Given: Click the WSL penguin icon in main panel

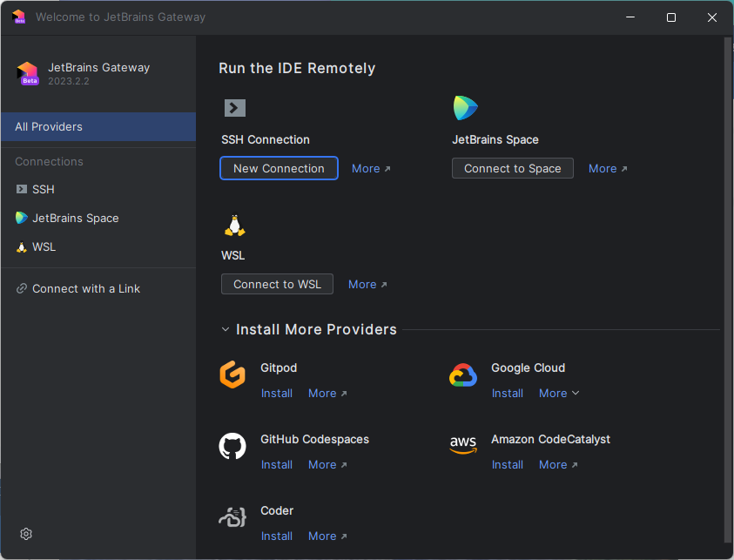Looking at the screenshot, I should click(234, 226).
